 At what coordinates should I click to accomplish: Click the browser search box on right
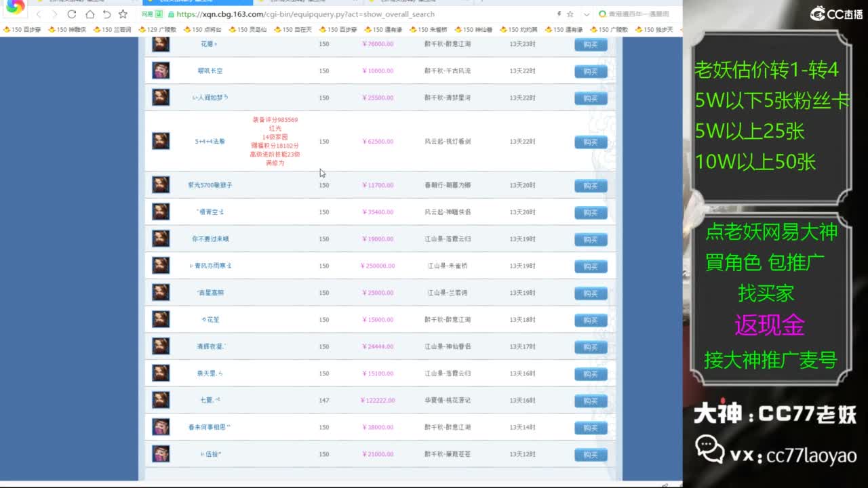pos(637,14)
